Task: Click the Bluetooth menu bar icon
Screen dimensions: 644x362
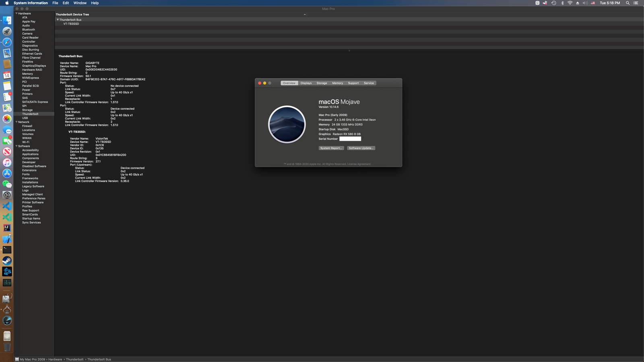Action: pos(562,3)
